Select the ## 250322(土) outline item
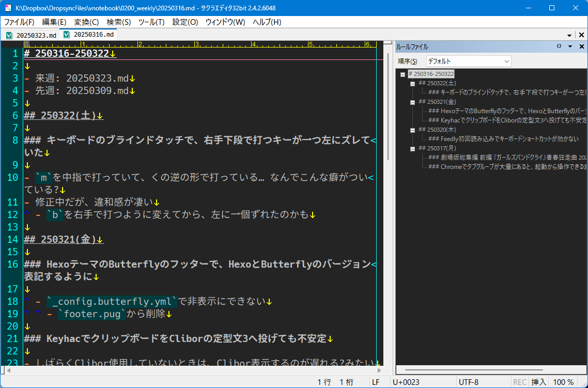 point(437,83)
